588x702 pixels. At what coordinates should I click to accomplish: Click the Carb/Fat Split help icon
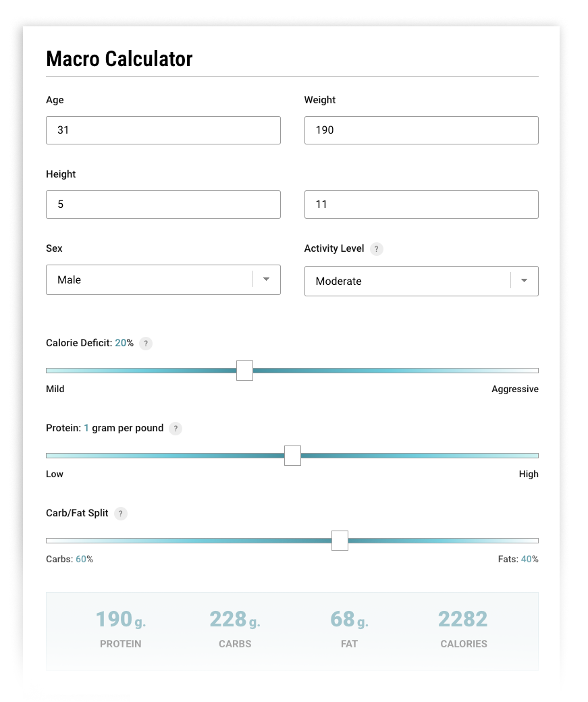[121, 514]
